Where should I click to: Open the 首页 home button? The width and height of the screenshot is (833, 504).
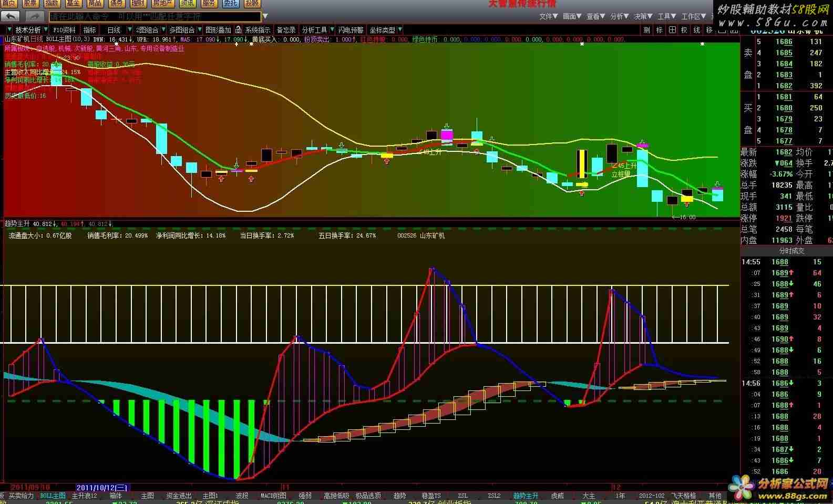point(8,3)
